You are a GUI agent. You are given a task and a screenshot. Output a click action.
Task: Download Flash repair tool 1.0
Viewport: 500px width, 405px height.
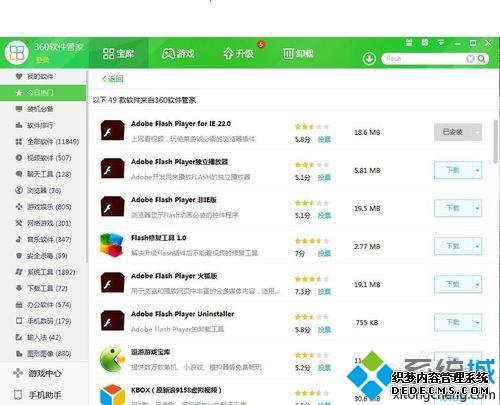click(453, 246)
